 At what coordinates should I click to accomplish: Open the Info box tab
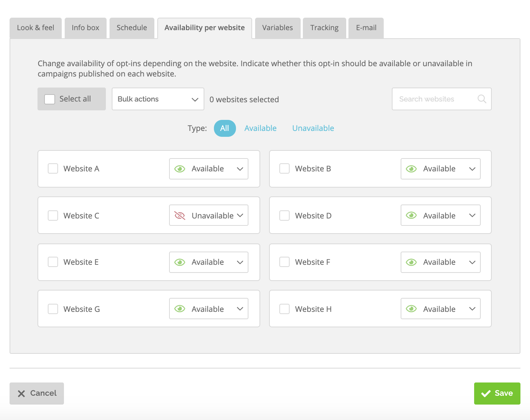point(86,28)
